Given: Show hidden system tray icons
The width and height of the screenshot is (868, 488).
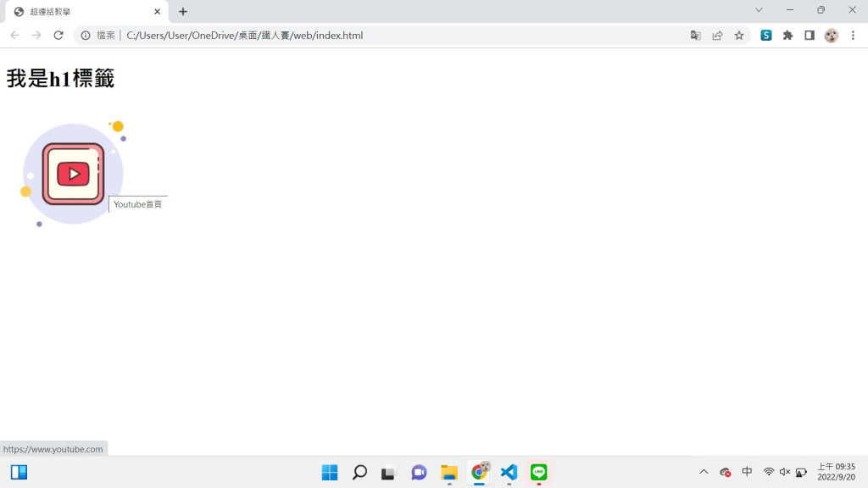Looking at the screenshot, I should click(x=704, y=472).
